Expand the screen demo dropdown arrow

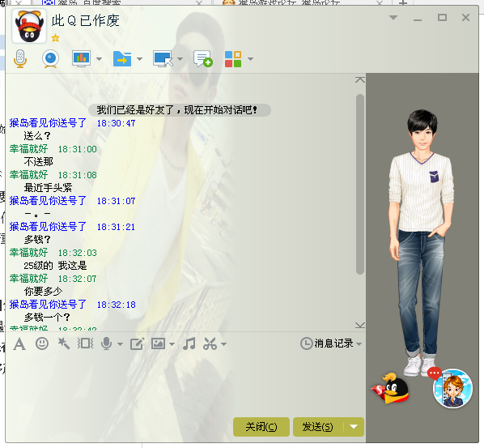coord(99,58)
